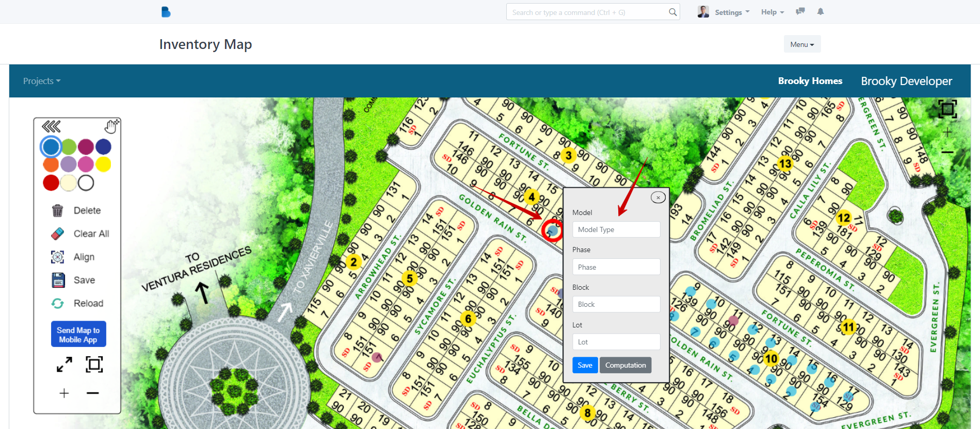This screenshot has width=980, height=429.
Task: Pick the yellow color swatch
Action: (x=103, y=164)
